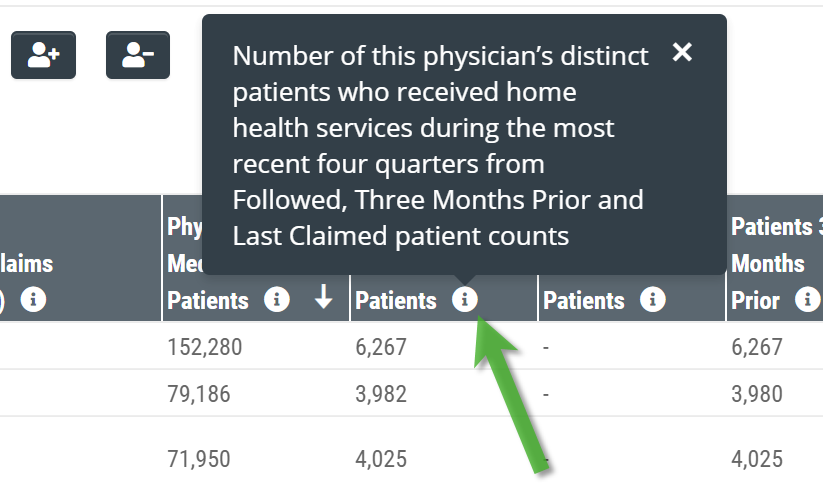Show info for the Patients column with dashes
The image size is (823, 494).
tap(652, 299)
